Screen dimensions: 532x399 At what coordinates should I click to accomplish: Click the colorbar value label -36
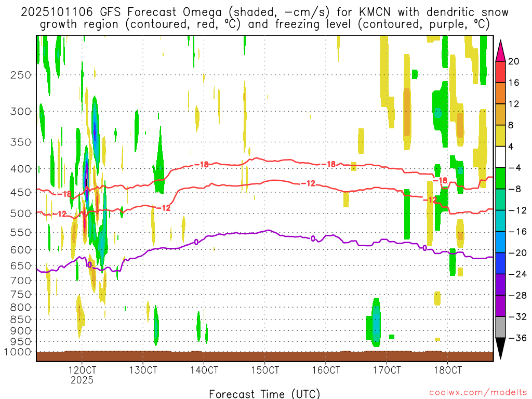tap(517, 338)
